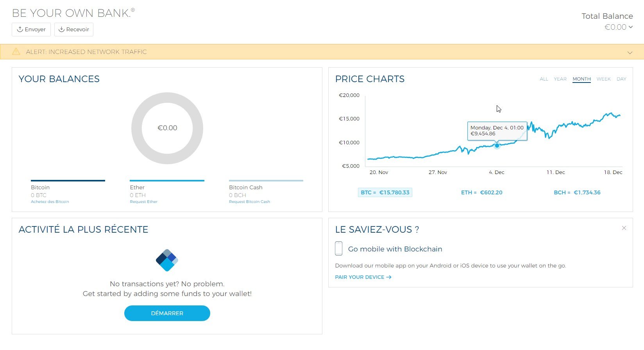644x350 pixels.
Task: Show the ETH price chart
Action: [481, 192]
